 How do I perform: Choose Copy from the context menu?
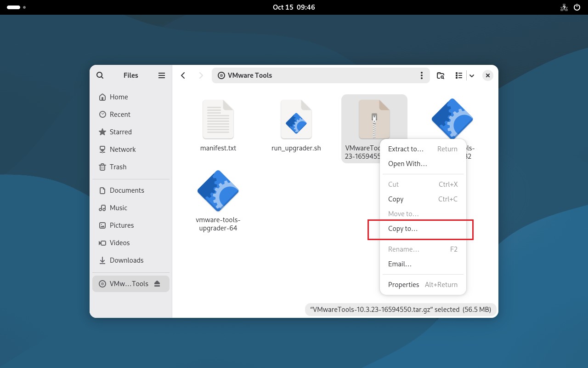coord(423,199)
